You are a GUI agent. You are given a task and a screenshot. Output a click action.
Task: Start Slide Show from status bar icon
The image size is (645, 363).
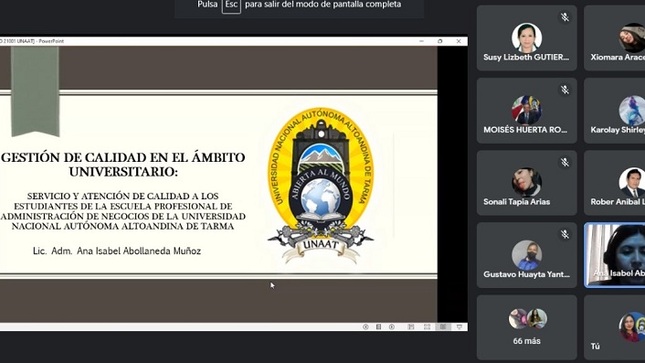pyautogui.click(x=459, y=327)
